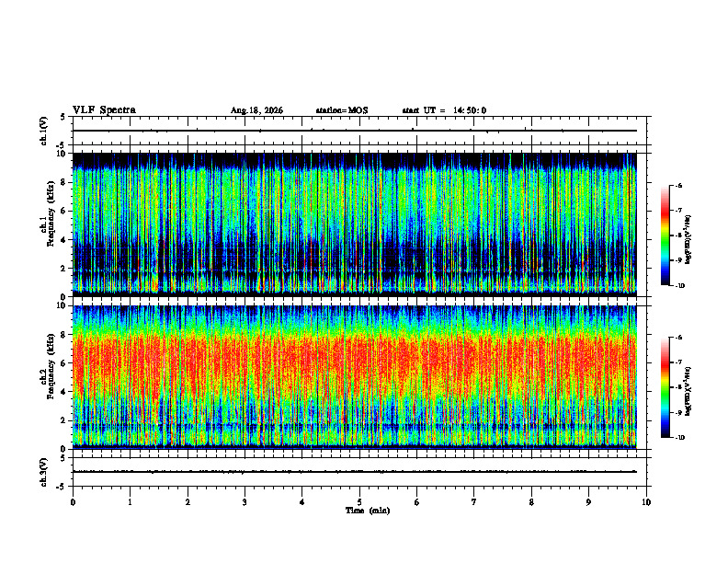Click the "VLF Spectra" plot title

tap(104, 110)
